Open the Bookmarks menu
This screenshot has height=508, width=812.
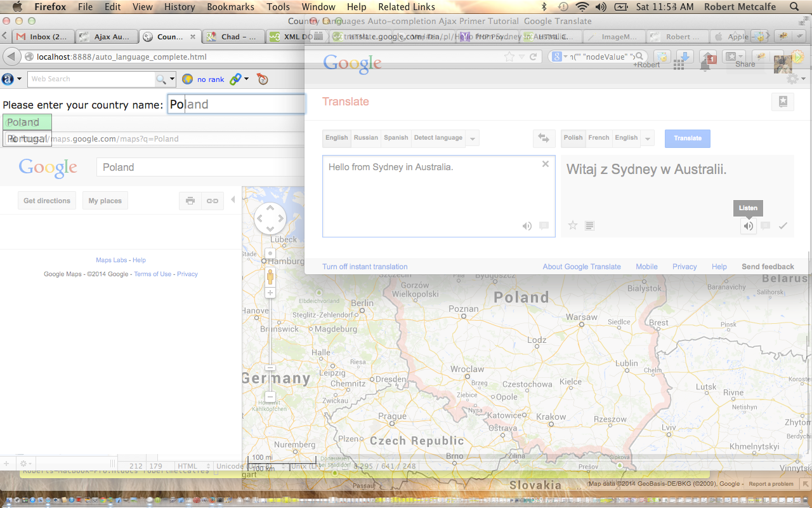pos(230,7)
